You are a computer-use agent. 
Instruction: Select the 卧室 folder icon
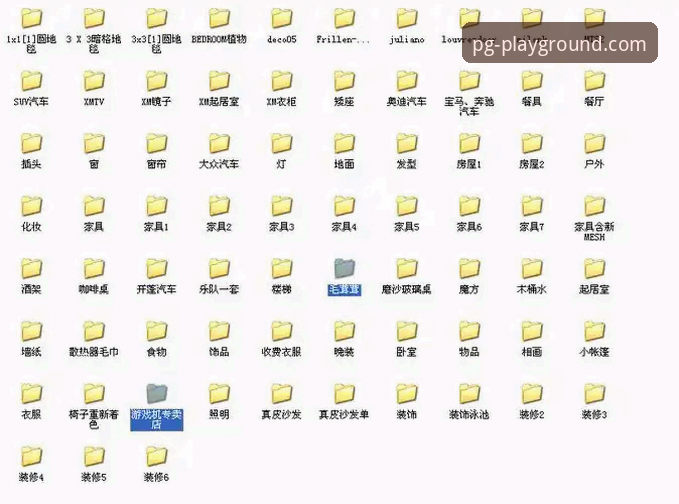407,331
